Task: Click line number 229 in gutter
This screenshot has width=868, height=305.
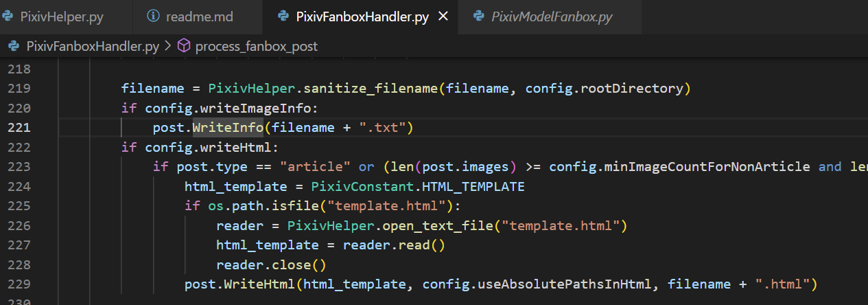Action: 19,284
